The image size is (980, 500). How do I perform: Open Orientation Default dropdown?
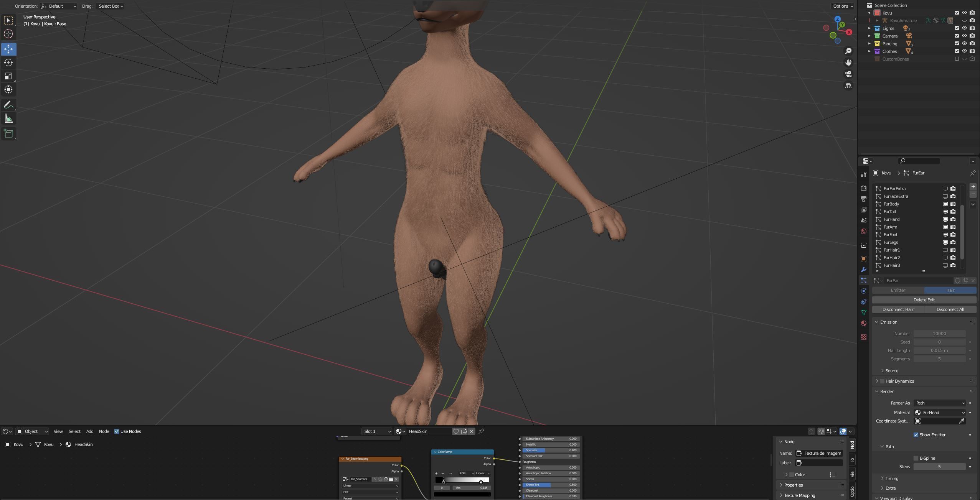pos(58,6)
